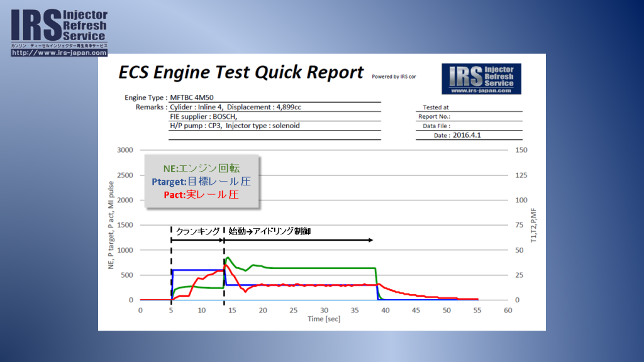Image resolution: width=644 pixels, height=362 pixels.
Task: Click the green NE legend entry
Action: click(201, 168)
